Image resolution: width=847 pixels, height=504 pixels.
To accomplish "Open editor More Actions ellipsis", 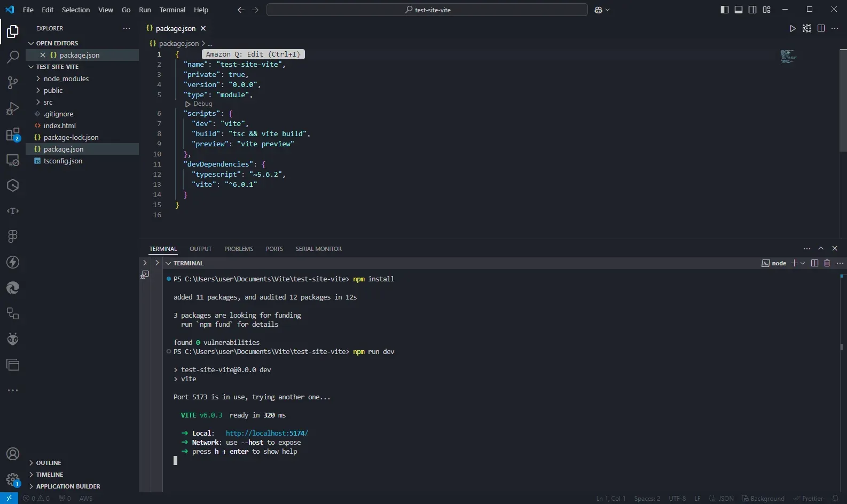I will 835,28.
